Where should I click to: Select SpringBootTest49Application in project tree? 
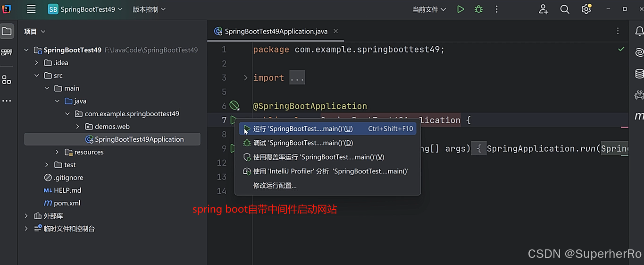click(x=112, y=139)
